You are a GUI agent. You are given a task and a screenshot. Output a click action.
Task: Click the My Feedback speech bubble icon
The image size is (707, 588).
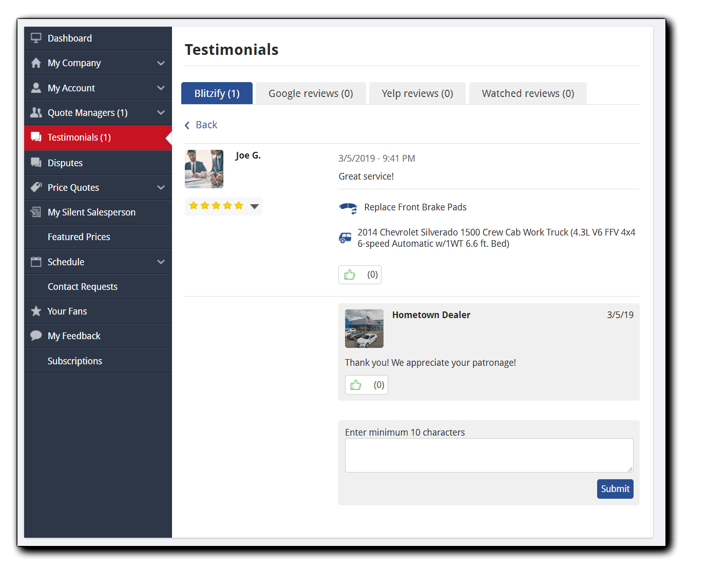pyautogui.click(x=36, y=336)
